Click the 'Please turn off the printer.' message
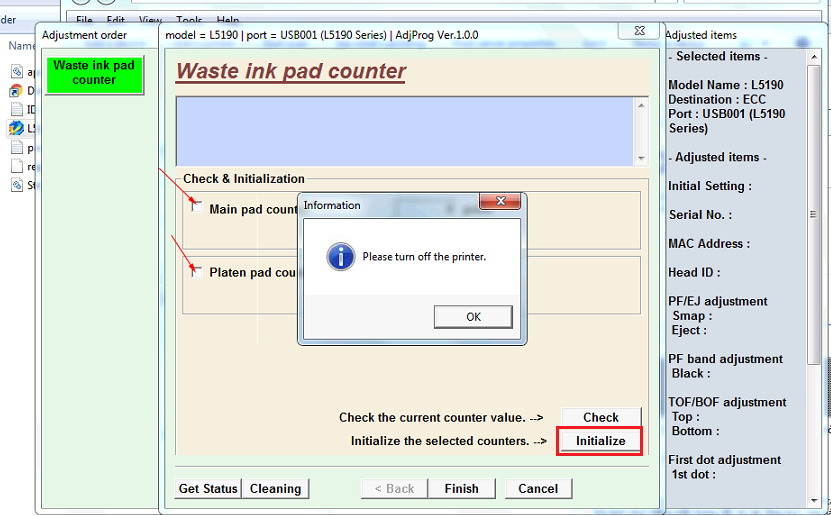This screenshot has width=831, height=515. coord(424,257)
